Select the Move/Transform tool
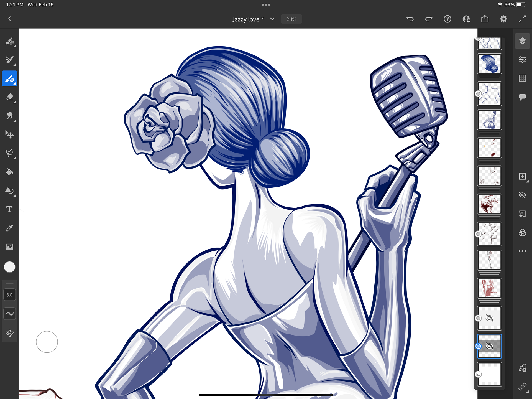The height and width of the screenshot is (399, 532). click(x=9, y=135)
